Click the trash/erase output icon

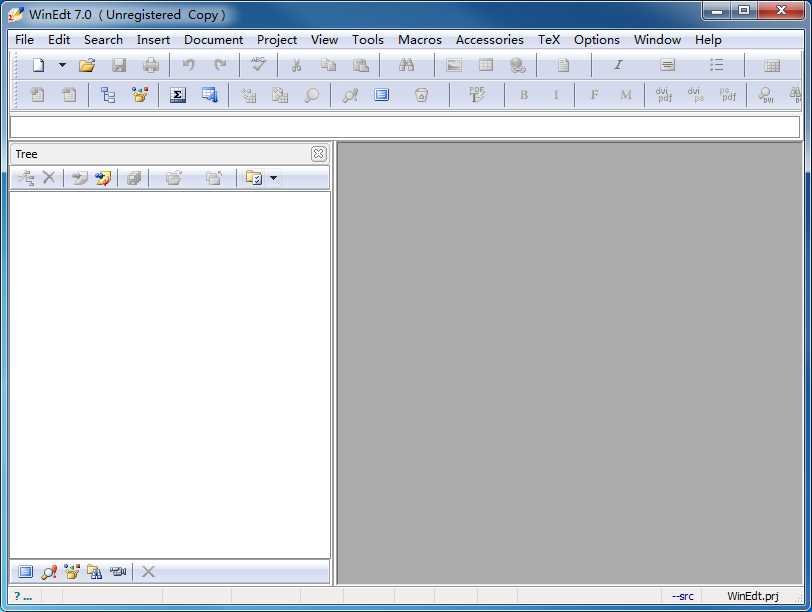(422, 95)
